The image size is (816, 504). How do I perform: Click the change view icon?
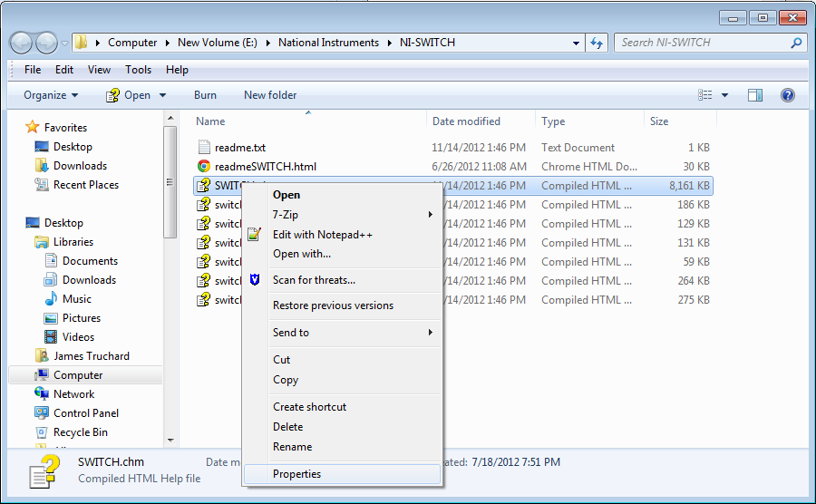(x=705, y=95)
